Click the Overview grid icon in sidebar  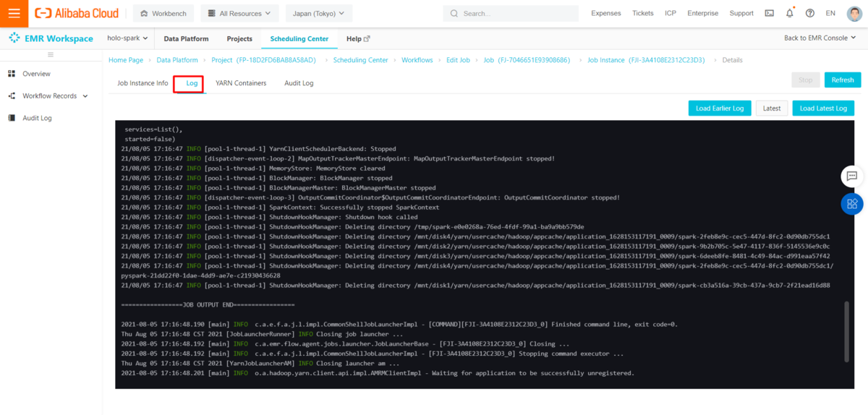[12, 74]
